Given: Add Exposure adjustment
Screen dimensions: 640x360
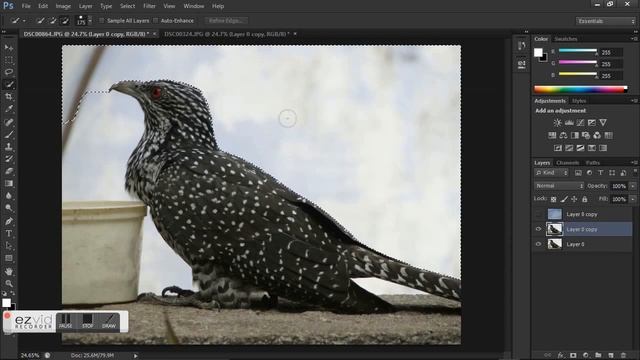Looking at the screenshot, I should 591,122.
